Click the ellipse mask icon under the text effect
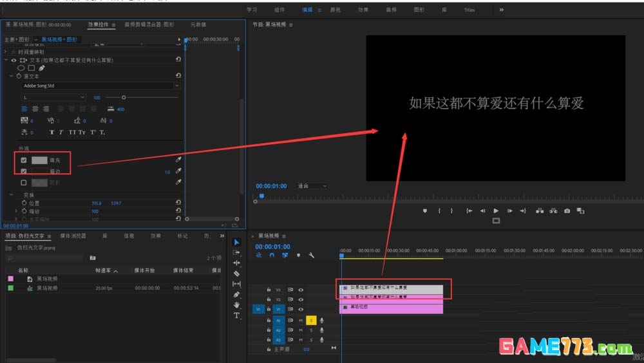 (x=21, y=68)
